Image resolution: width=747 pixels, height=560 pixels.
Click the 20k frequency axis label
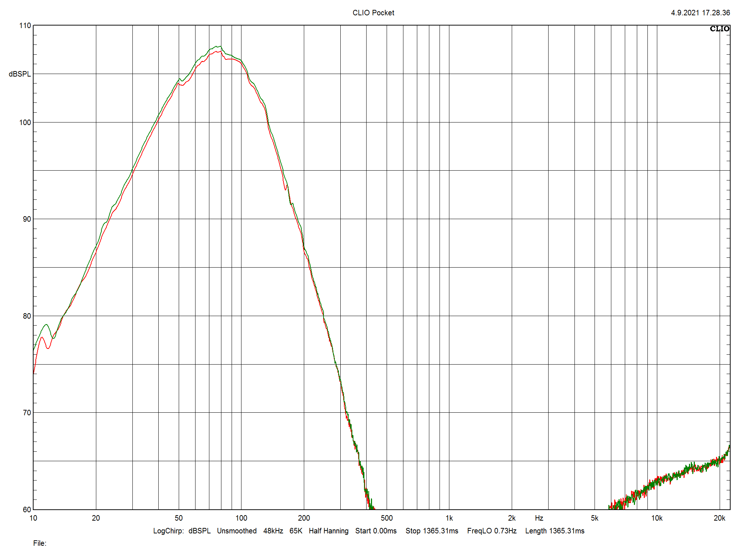point(719,518)
